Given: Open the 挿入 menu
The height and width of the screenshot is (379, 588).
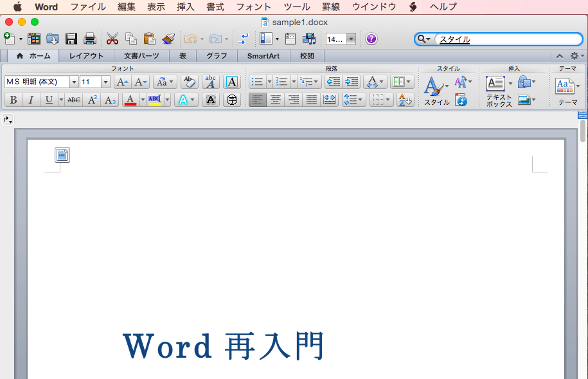Looking at the screenshot, I should click(x=186, y=7).
